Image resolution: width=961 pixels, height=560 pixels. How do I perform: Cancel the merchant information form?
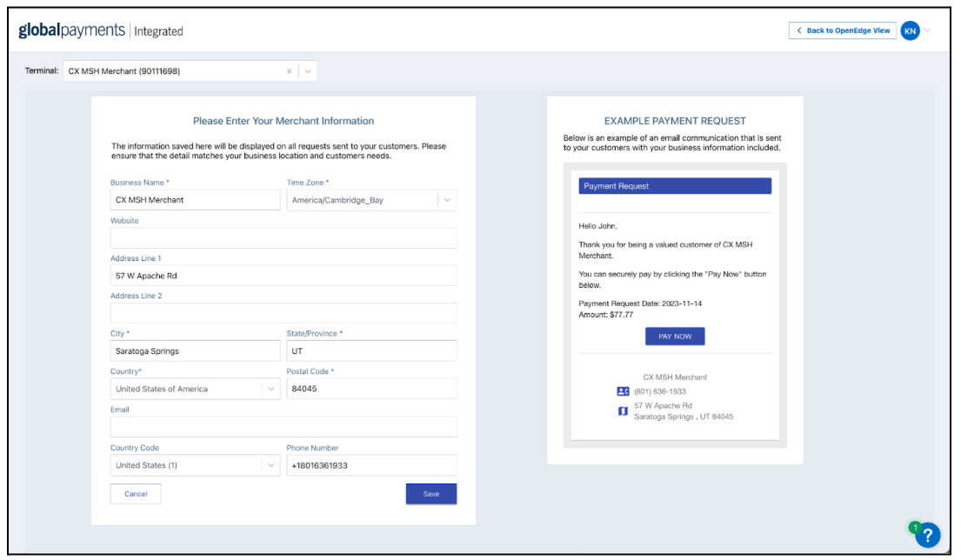136,494
